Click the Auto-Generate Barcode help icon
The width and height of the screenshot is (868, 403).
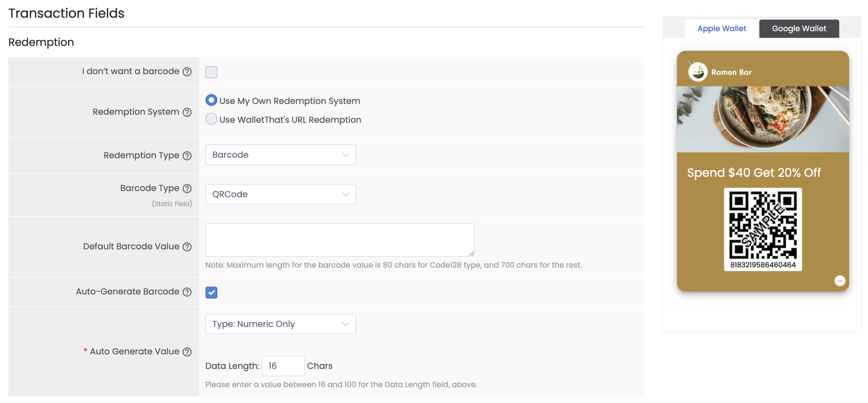186,292
